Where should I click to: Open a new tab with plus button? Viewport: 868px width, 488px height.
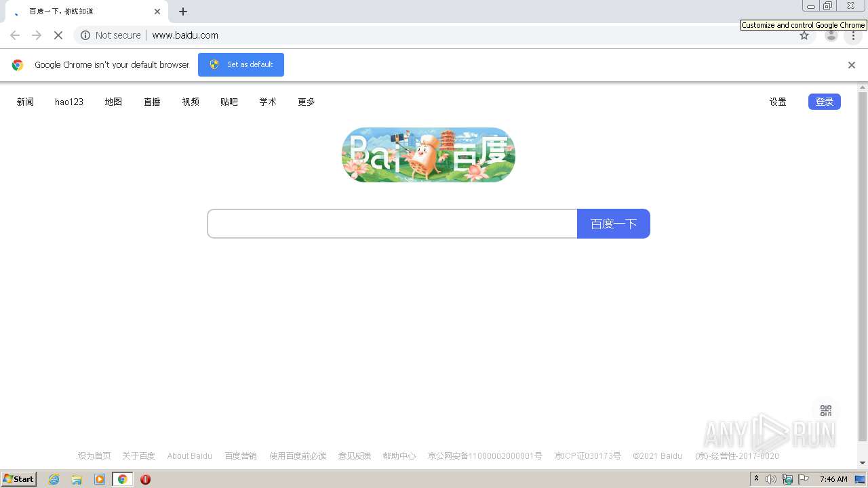tap(183, 12)
